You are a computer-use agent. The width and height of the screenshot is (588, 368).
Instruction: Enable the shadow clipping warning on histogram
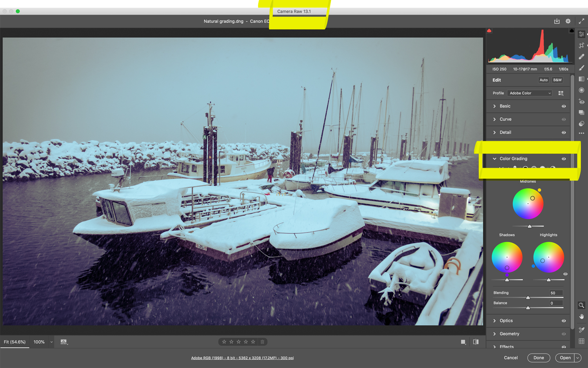tap(489, 30)
